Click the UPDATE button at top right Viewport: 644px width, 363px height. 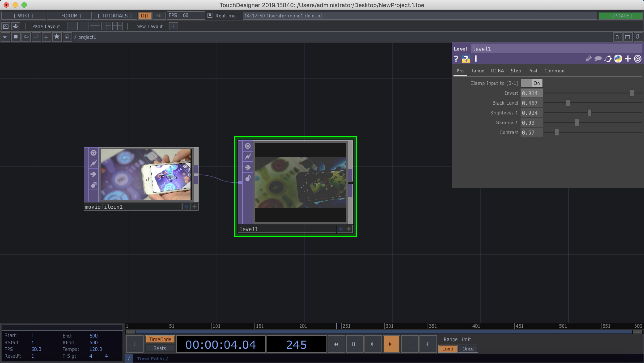(621, 15)
